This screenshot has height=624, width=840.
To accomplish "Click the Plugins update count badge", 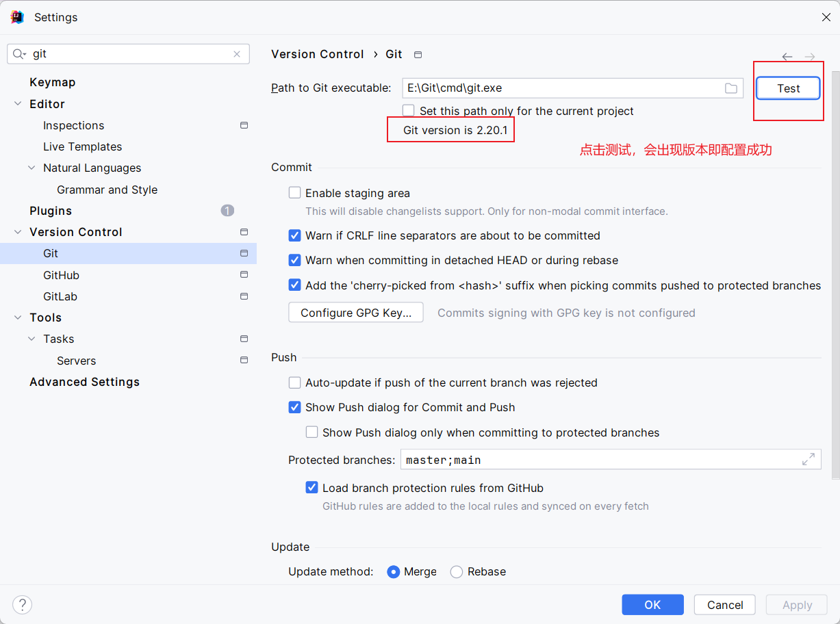I will click(227, 211).
